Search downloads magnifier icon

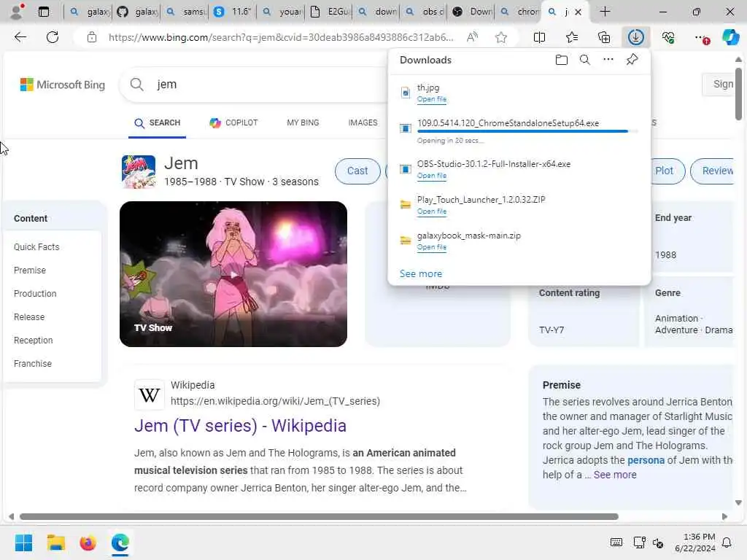tap(585, 60)
